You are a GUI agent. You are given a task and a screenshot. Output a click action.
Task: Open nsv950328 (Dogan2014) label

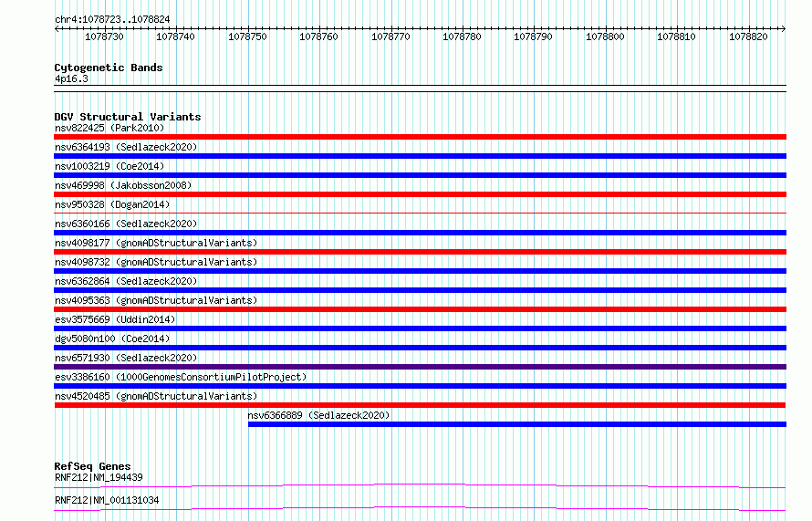pyautogui.click(x=112, y=204)
